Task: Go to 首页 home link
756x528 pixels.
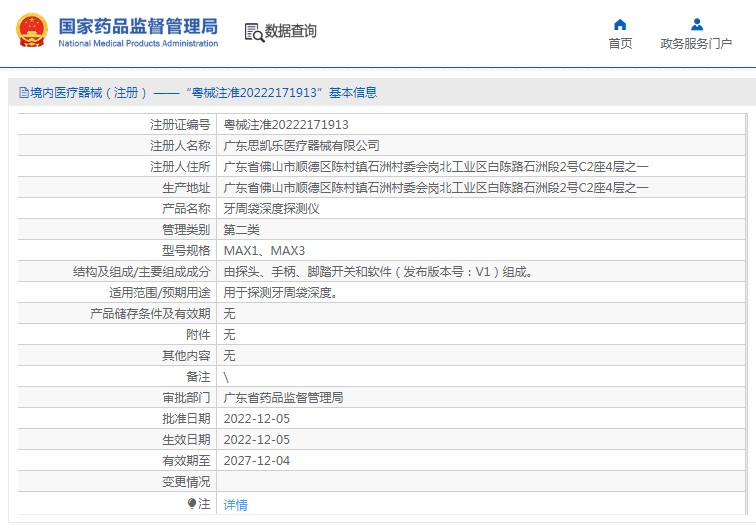Action: click(x=620, y=43)
